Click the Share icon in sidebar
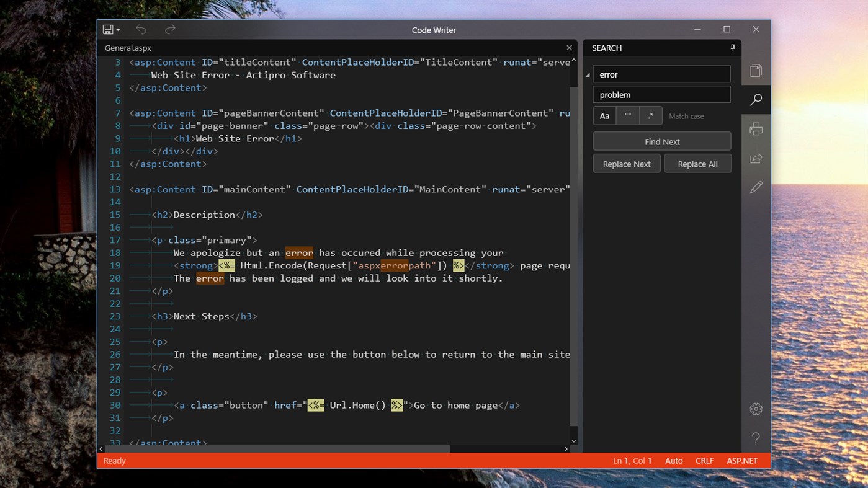This screenshot has height=488, width=868. pyautogui.click(x=756, y=159)
